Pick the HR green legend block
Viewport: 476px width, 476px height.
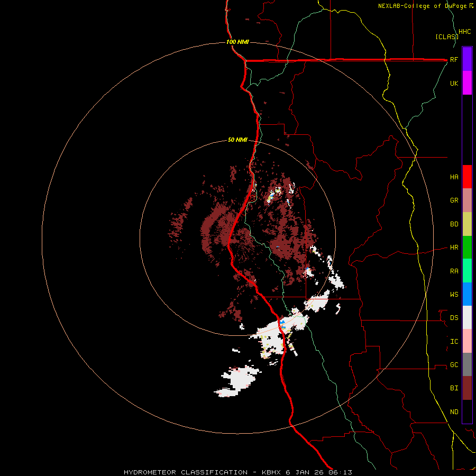pos(467,248)
